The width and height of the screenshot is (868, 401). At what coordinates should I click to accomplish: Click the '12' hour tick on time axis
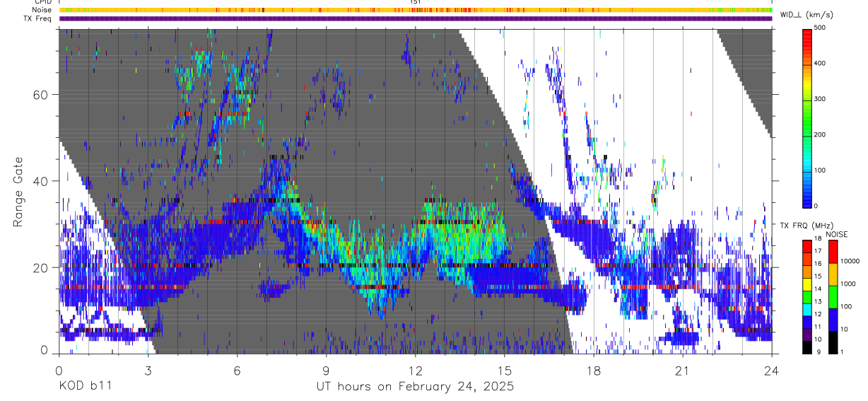(x=416, y=370)
